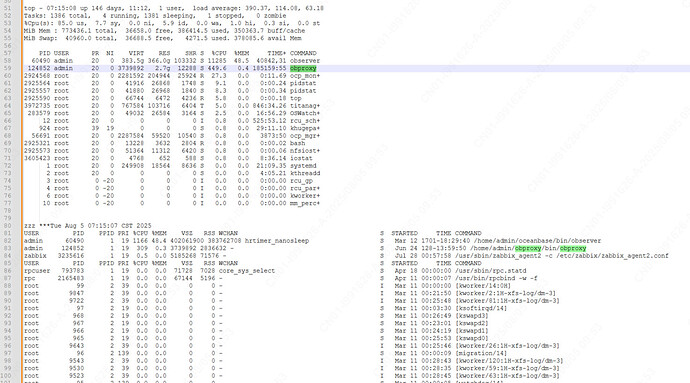Click PID 3605423 in the top output
The image size is (690, 383).
tap(37, 158)
